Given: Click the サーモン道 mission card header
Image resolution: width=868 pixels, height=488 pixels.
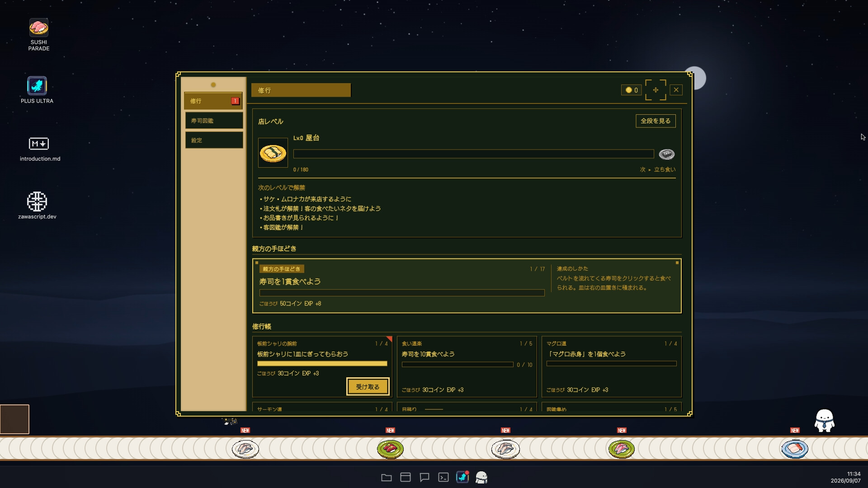Looking at the screenshot, I should pyautogui.click(x=269, y=409).
